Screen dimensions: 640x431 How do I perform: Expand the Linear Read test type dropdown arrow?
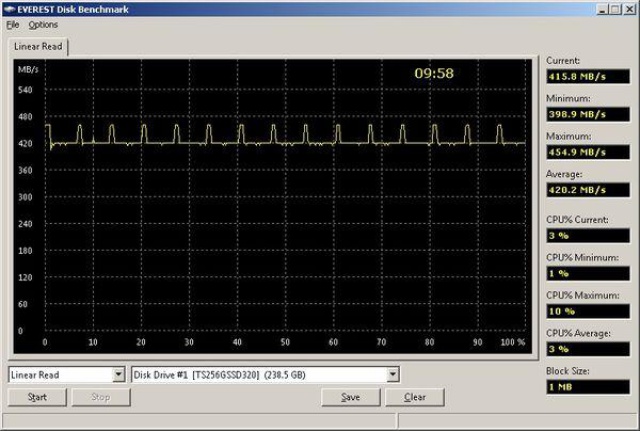[x=118, y=374]
